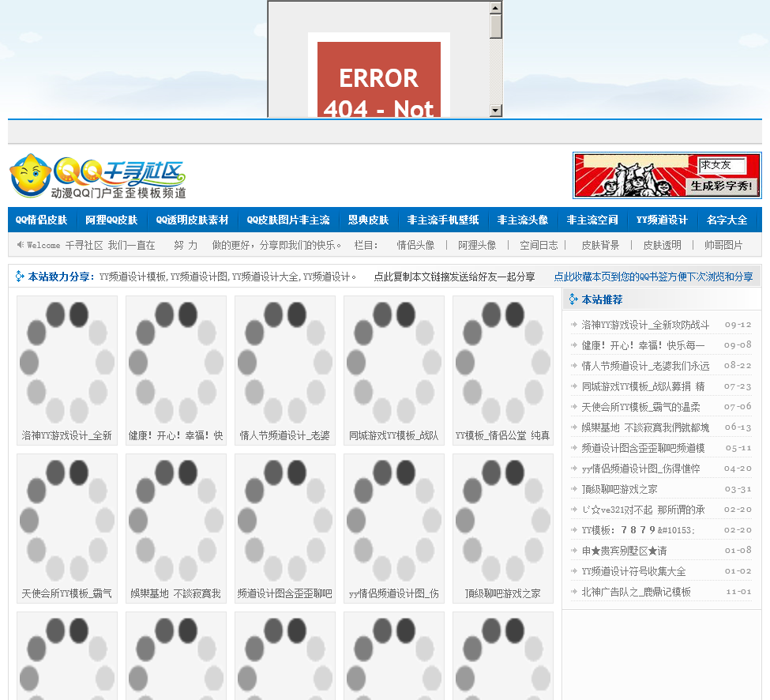The height and width of the screenshot is (700, 770).
Task: Open the QQ透明皮肤素材 menu item
Action: pos(193,220)
